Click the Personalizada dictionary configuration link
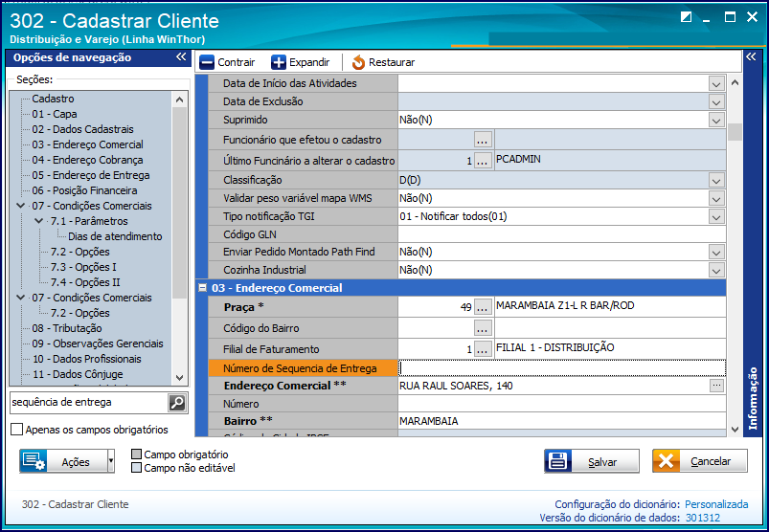This screenshot has width=769, height=532. (x=716, y=504)
